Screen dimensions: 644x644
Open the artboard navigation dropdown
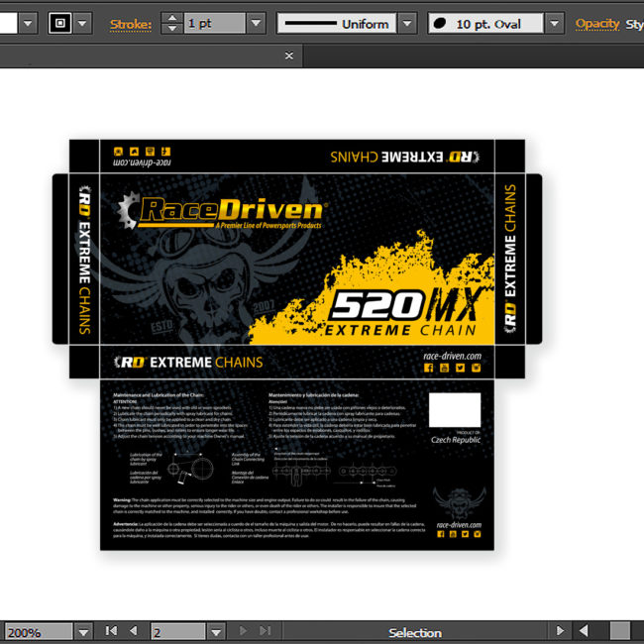click(216, 632)
